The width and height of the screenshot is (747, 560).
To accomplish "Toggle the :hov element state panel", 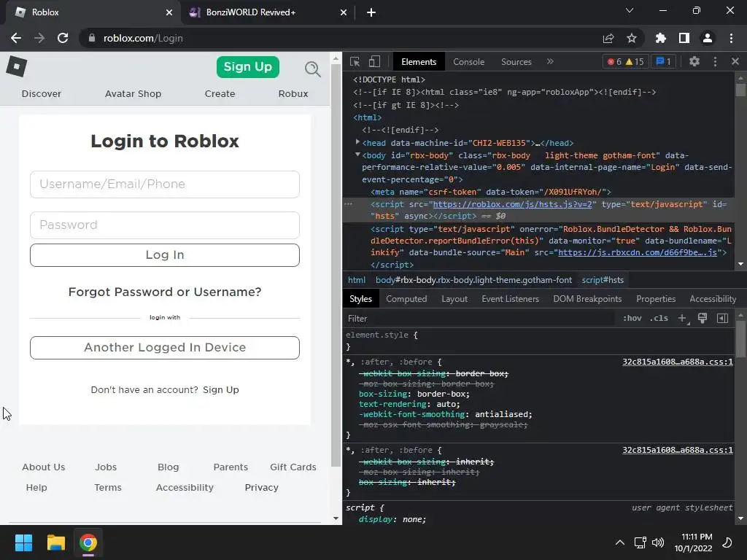I will tap(632, 318).
